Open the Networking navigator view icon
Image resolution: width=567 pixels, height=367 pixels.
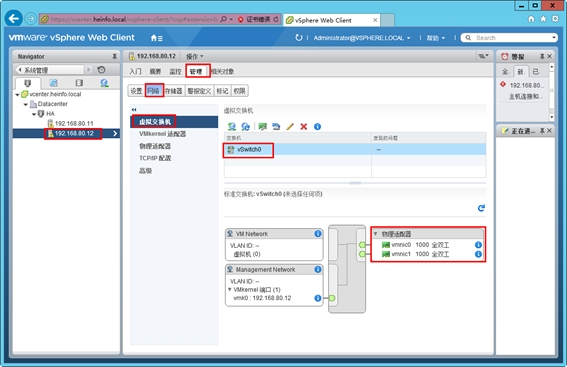click(105, 83)
